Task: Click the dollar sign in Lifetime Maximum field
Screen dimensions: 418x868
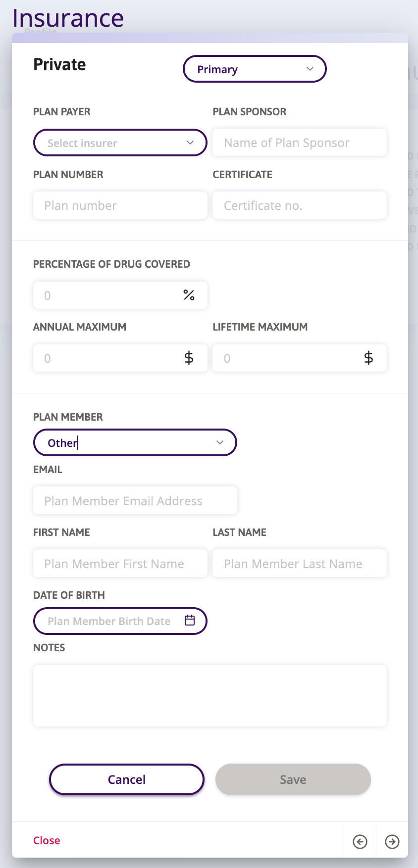Action: point(368,358)
